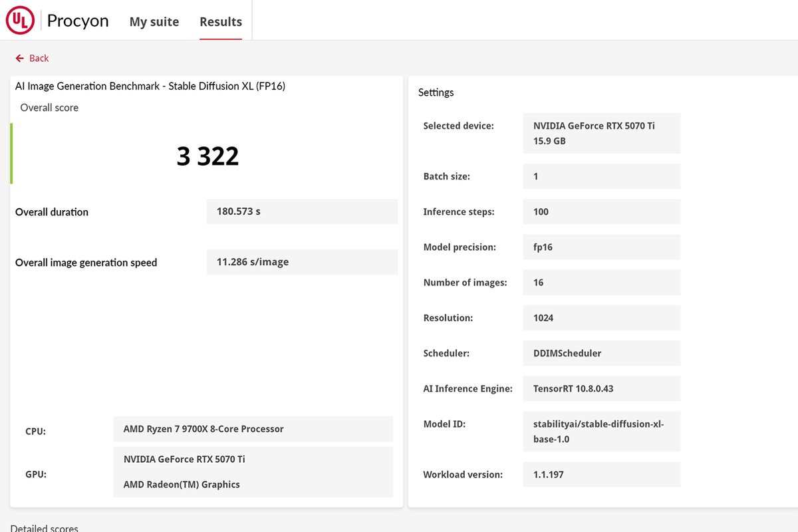Viewport: 798px width, 532px height.
Task: Click the Selected device label
Action: (x=459, y=126)
